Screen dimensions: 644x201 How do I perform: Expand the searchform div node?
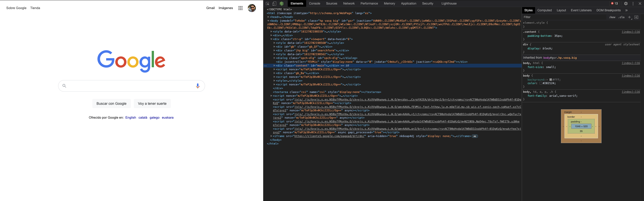pos(274,50)
